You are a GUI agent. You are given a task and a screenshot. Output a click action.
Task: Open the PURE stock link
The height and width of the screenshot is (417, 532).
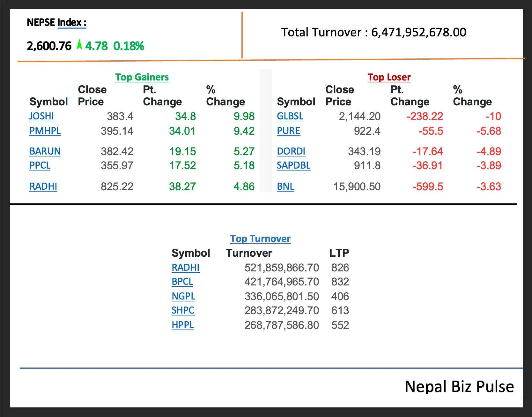[x=288, y=131]
